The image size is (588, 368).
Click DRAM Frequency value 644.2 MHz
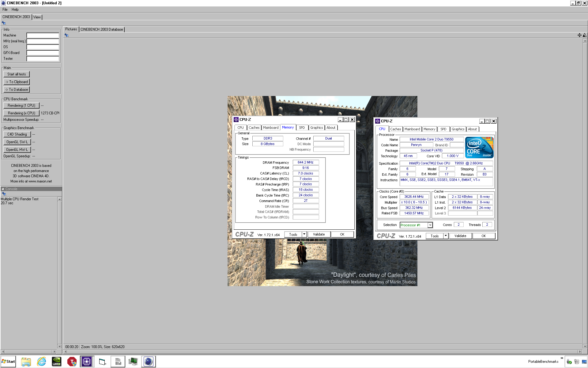tap(306, 163)
